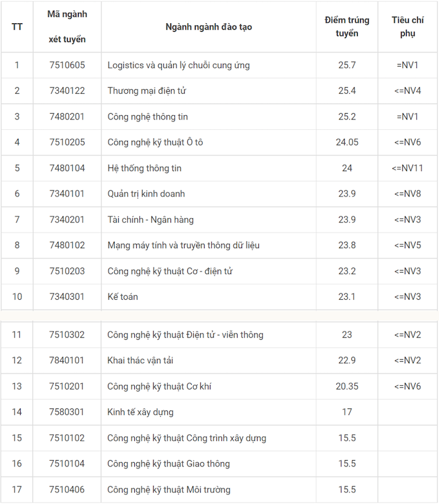Screen dimensions: 439x504
Task: Click the 'Ngành ngành đào tạo' header
Action: click(x=209, y=27)
